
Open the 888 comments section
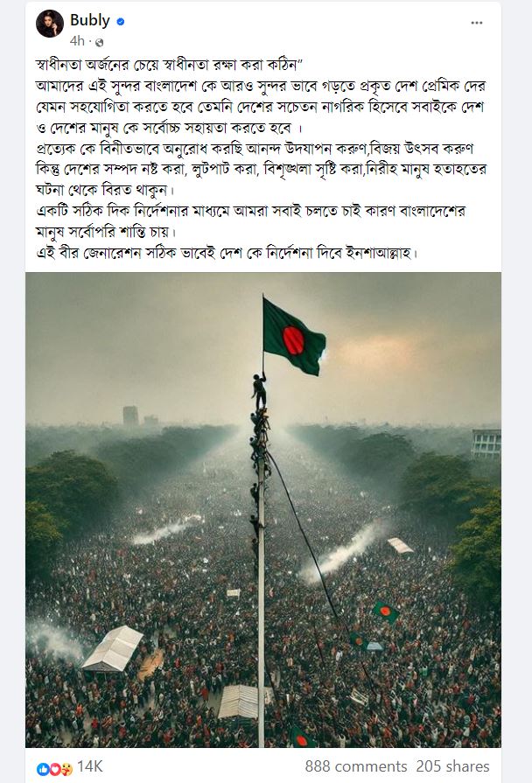356,766
